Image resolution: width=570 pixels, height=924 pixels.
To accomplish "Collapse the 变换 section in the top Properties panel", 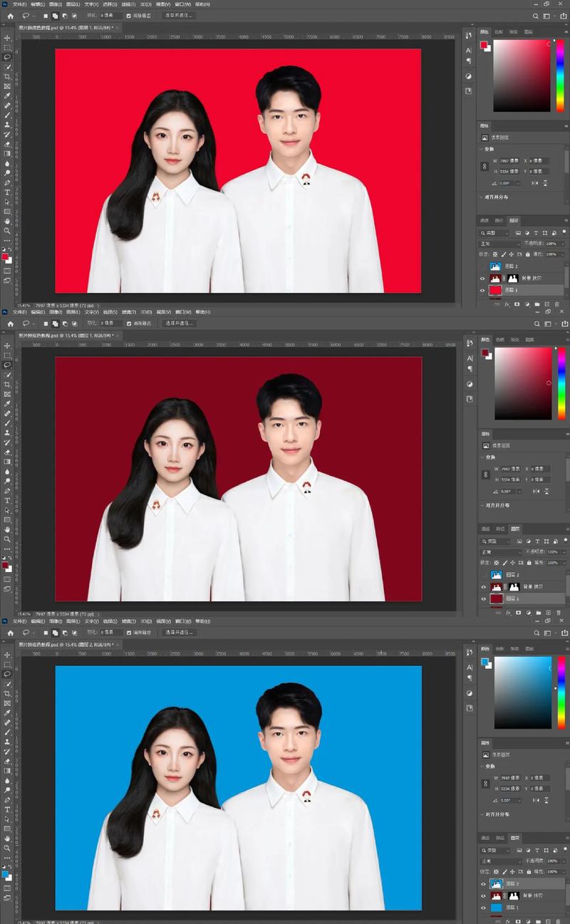I will [482, 150].
